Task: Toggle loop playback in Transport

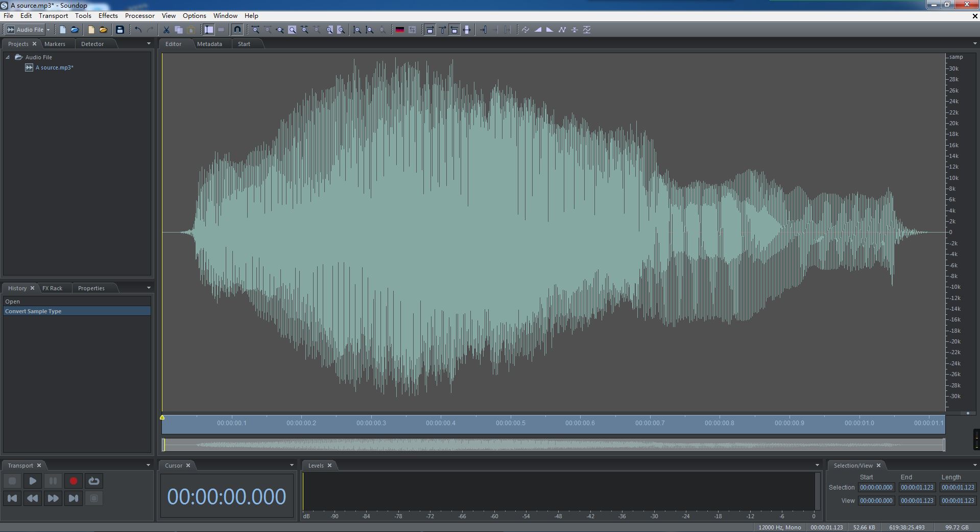Action: tap(94, 481)
